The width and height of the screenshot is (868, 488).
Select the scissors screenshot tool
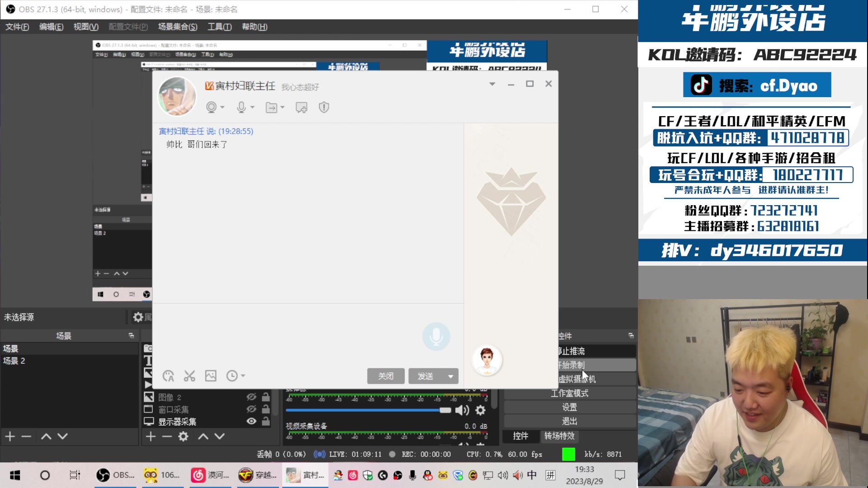click(189, 376)
